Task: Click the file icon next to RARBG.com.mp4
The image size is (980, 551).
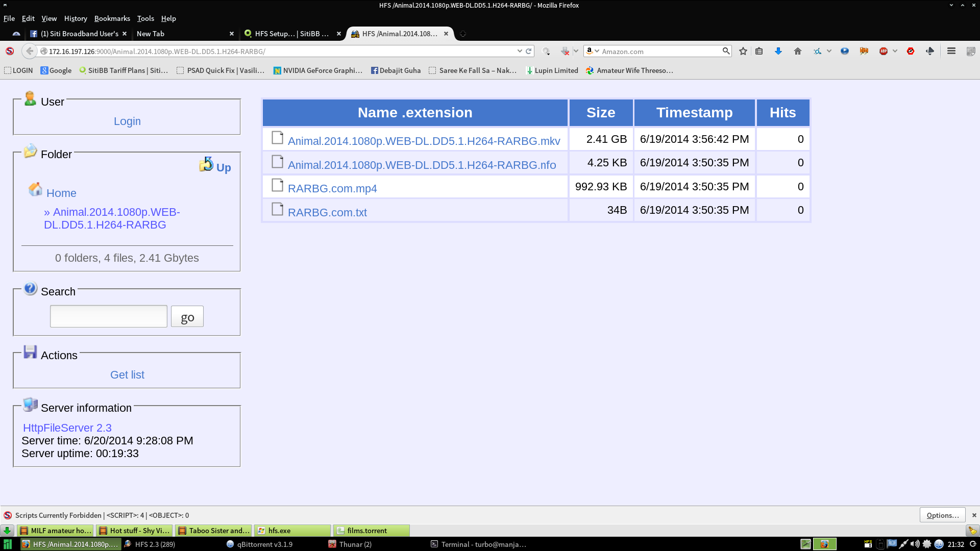Action: coord(277,185)
